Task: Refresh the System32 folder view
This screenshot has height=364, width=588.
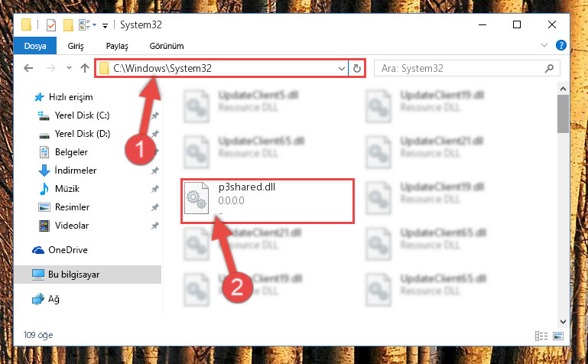Action: click(356, 68)
